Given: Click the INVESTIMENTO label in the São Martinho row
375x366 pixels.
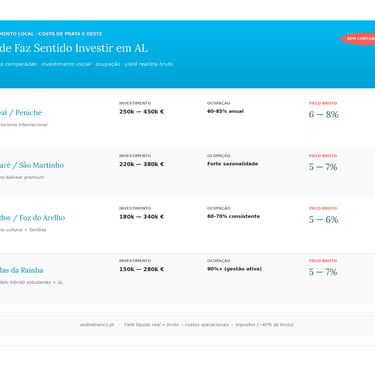Looking at the screenshot, I should (135, 156).
